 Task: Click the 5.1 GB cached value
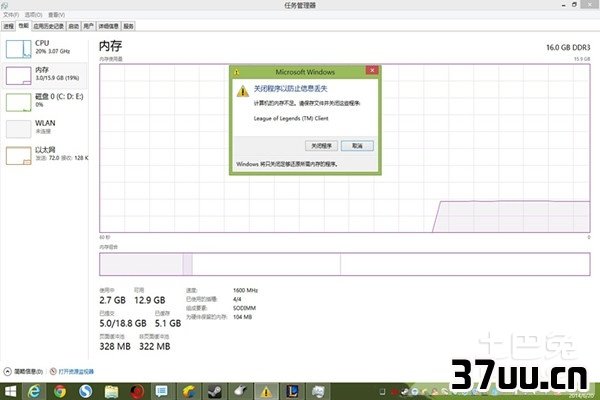[168, 323]
